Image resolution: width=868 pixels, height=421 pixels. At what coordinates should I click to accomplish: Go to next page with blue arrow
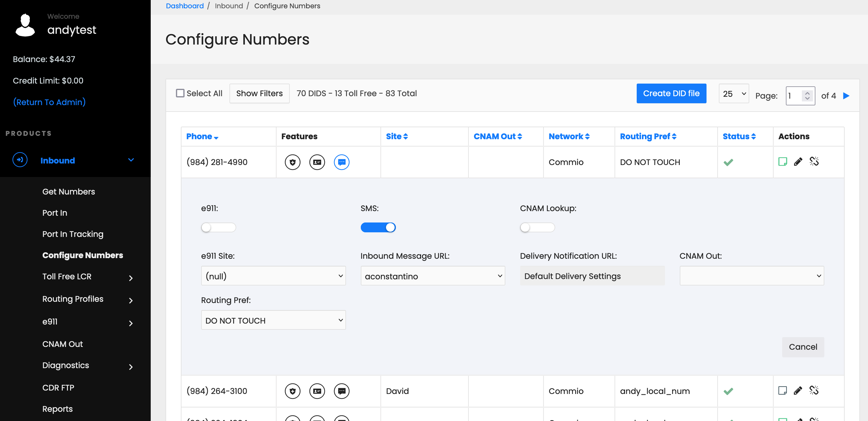(846, 96)
